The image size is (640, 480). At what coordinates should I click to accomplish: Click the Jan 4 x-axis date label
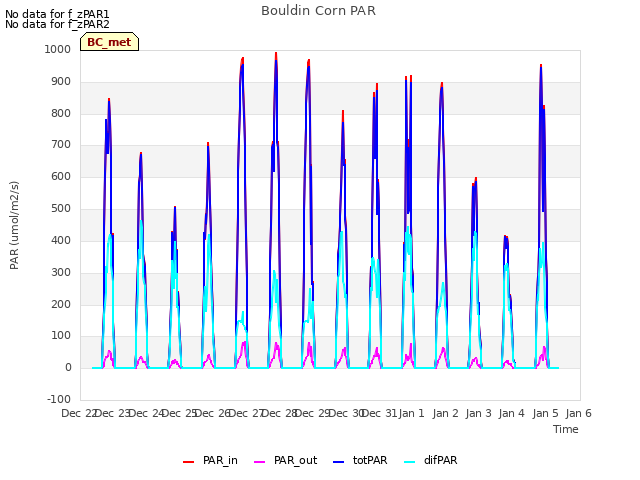point(511,413)
